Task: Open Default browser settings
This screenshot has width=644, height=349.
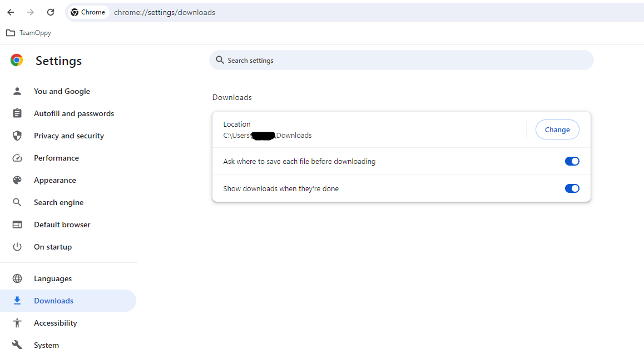Action: [x=62, y=224]
